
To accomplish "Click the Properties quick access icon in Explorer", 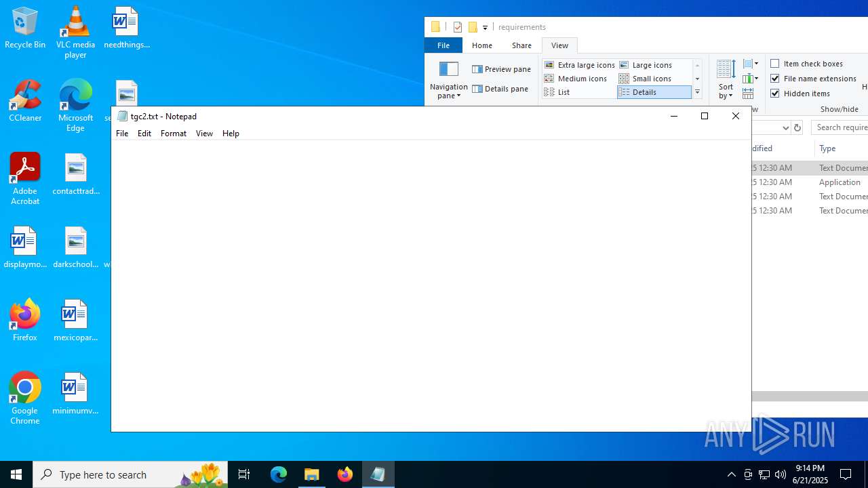I will point(458,27).
